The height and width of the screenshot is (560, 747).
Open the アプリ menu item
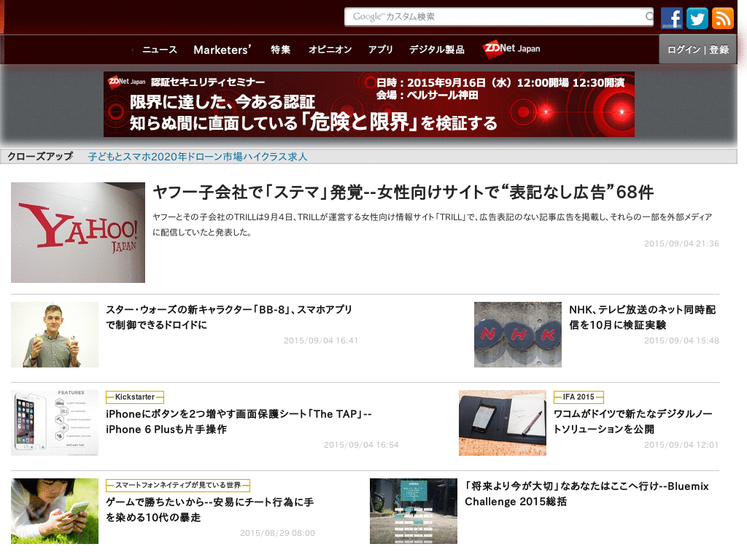click(x=381, y=50)
